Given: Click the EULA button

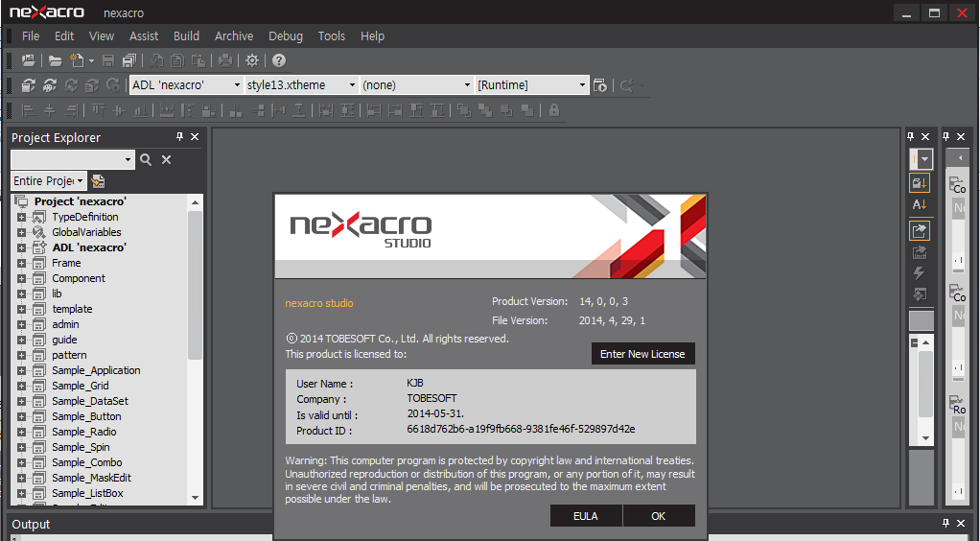Looking at the screenshot, I should point(586,516).
